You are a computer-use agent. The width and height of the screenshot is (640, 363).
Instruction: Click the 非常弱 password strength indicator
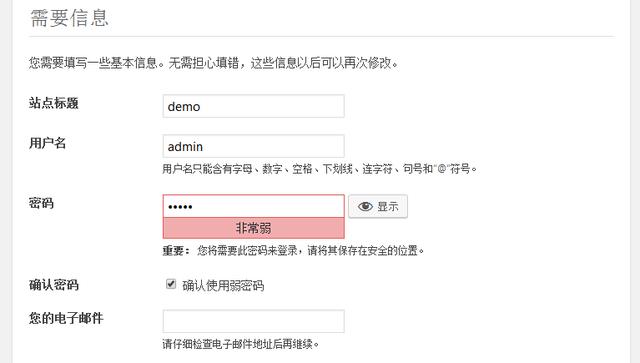pyautogui.click(x=253, y=228)
